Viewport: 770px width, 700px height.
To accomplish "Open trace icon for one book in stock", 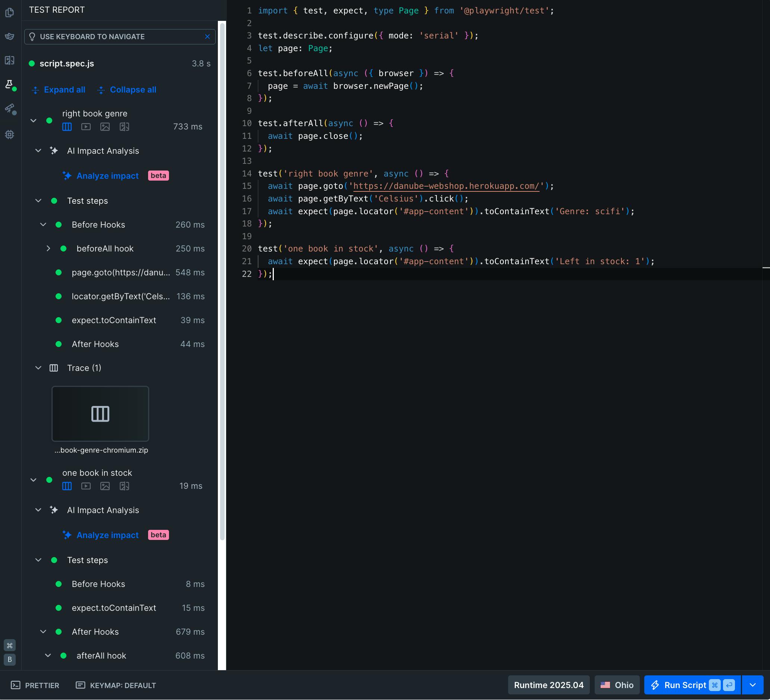I will click(67, 486).
